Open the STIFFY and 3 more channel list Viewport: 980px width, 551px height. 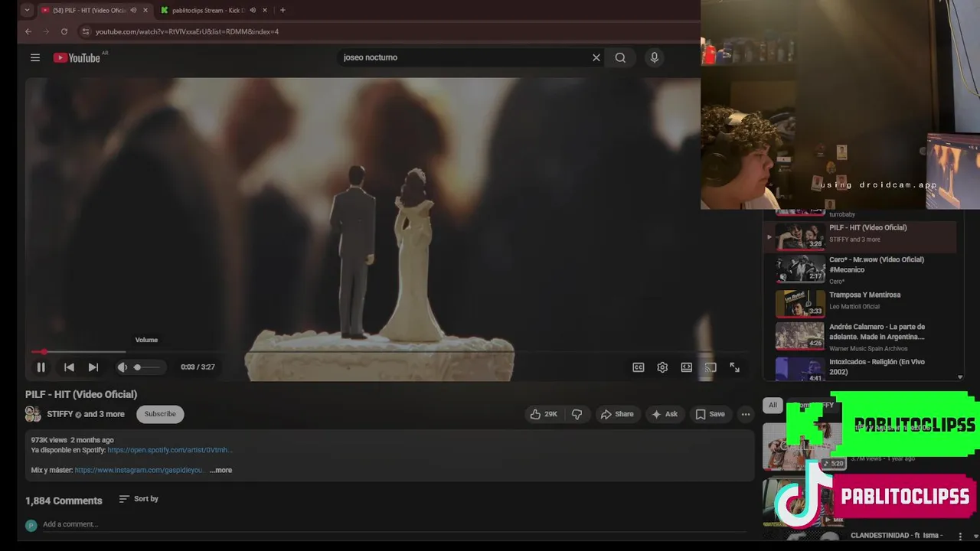86,414
